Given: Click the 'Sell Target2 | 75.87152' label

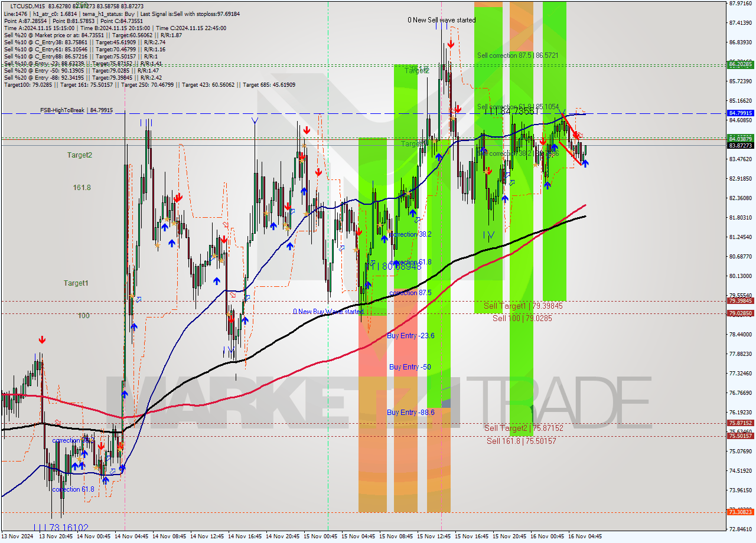Looking at the screenshot, I should [x=523, y=428].
